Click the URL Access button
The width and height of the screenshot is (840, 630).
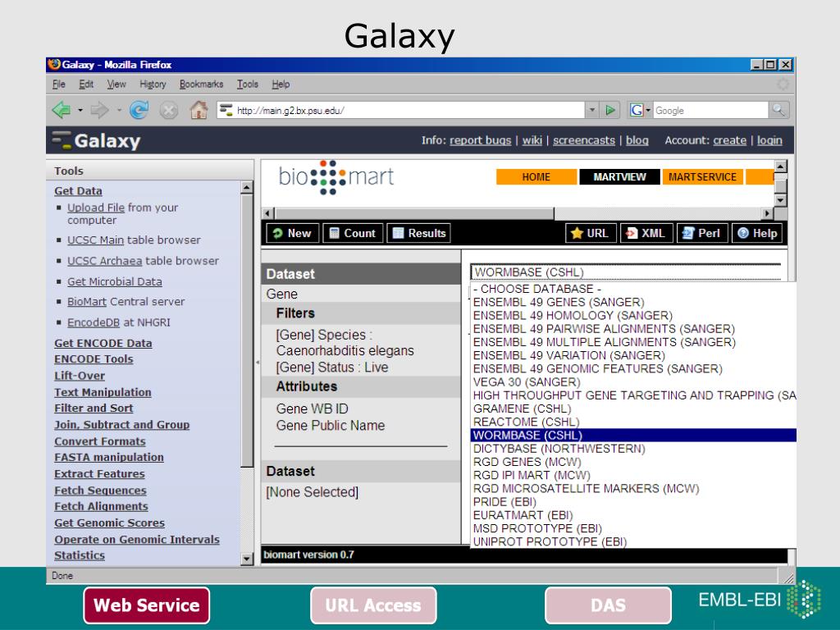click(x=373, y=605)
